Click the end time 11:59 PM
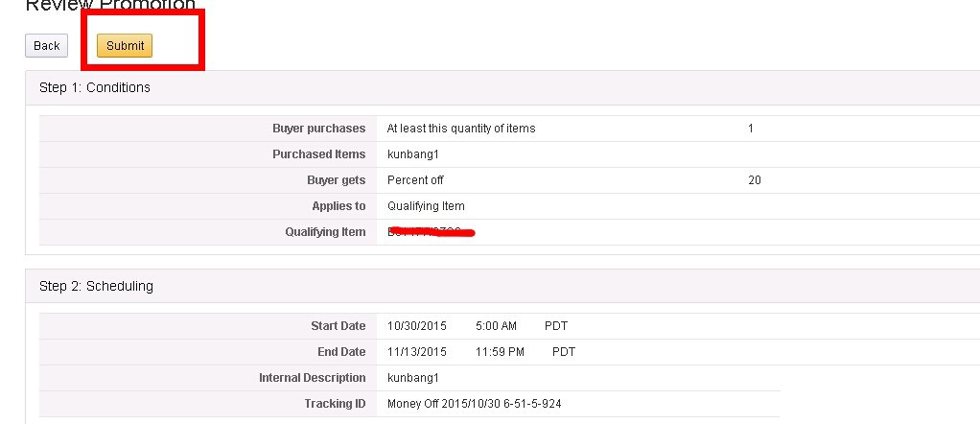Image resolution: width=980 pixels, height=424 pixels. pyautogui.click(x=500, y=352)
